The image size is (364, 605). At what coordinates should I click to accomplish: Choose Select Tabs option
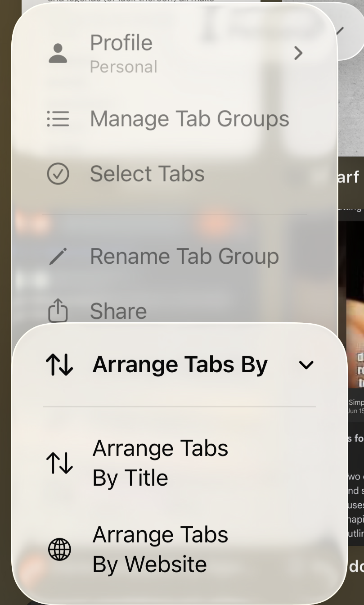click(x=175, y=174)
